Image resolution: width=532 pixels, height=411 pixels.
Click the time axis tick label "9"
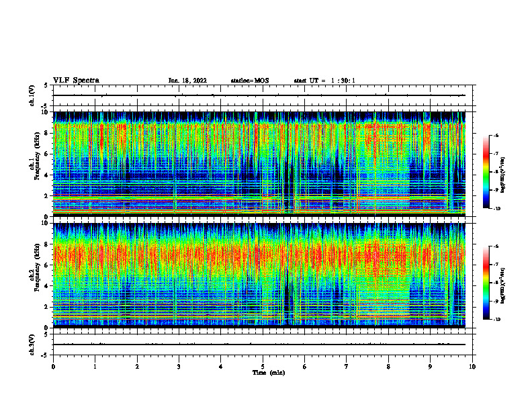point(430,367)
